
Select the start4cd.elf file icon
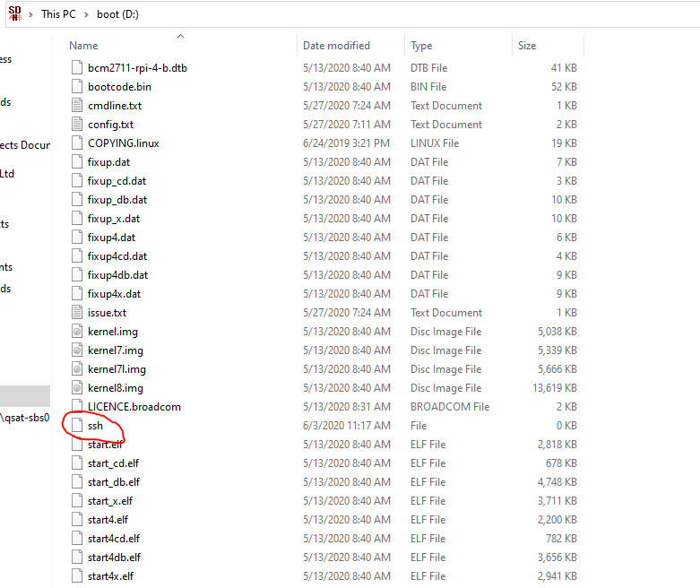click(x=77, y=539)
